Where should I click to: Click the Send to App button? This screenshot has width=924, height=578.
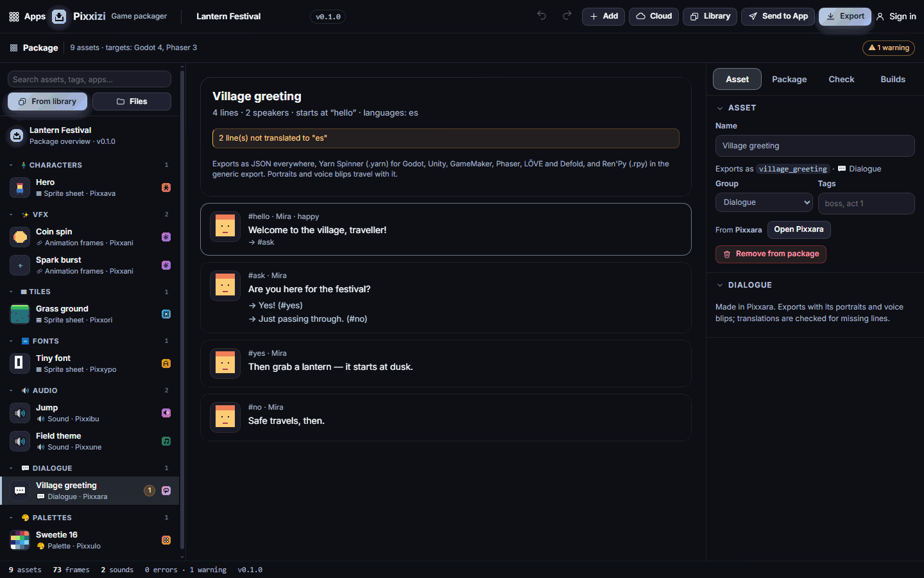[778, 16]
